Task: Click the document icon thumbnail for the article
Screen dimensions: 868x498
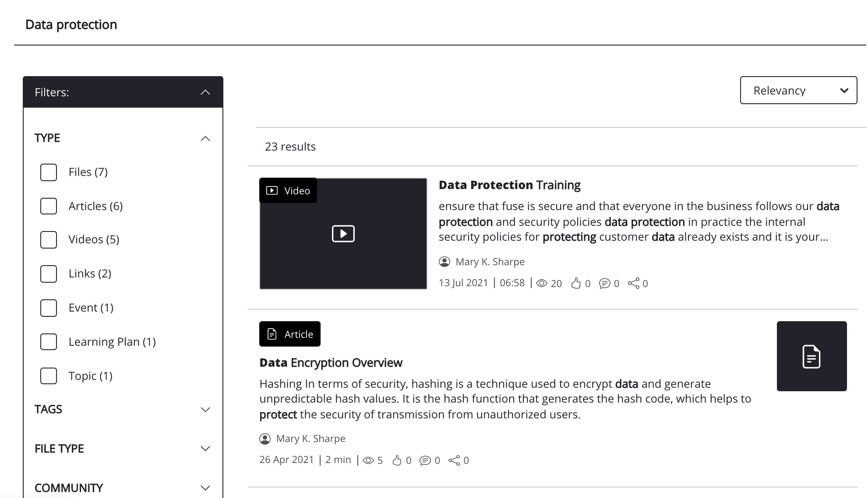Action: point(812,356)
